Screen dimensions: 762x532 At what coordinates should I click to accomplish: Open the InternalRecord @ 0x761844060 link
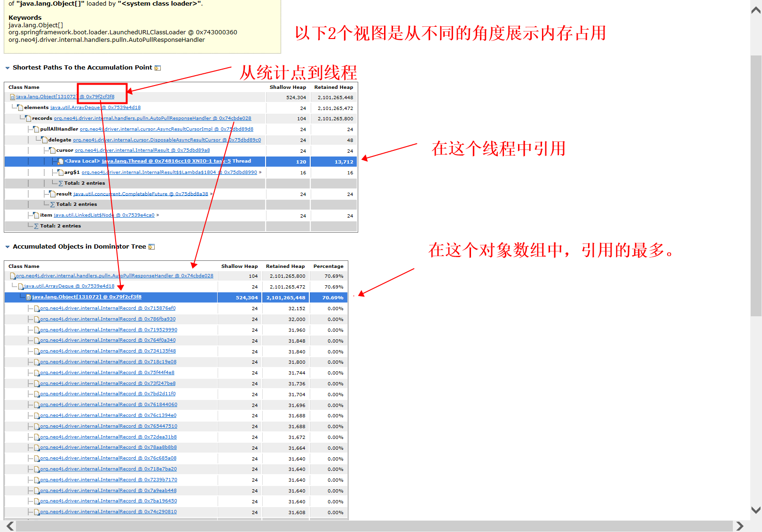[109, 405]
